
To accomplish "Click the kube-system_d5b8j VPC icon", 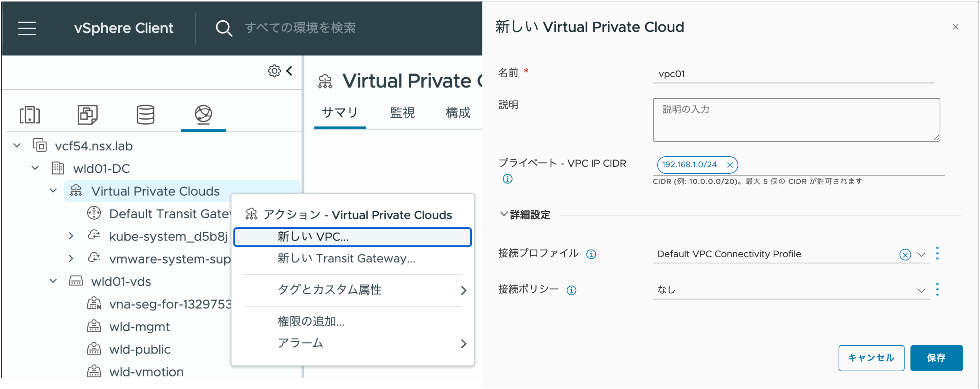I will (94, 235).
